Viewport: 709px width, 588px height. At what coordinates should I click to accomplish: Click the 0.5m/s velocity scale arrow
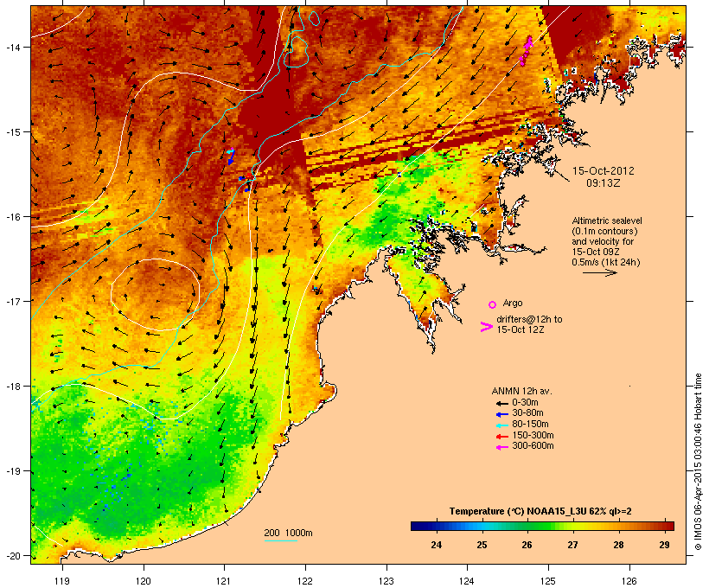[x=599, y=272]
